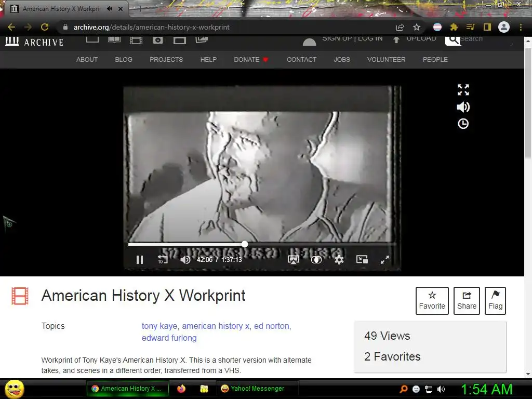Open Firefox from taskbar

(181, 389)
